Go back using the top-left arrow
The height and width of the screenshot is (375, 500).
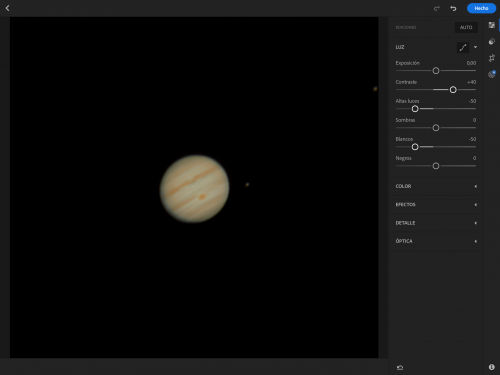click(7, 8)
